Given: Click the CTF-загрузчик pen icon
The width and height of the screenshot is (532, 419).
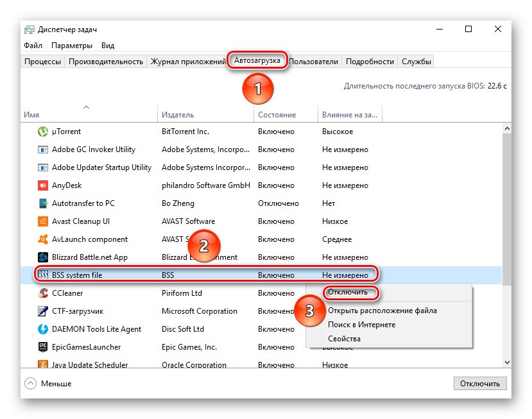Looking at the screenshot, I should 43,311.
